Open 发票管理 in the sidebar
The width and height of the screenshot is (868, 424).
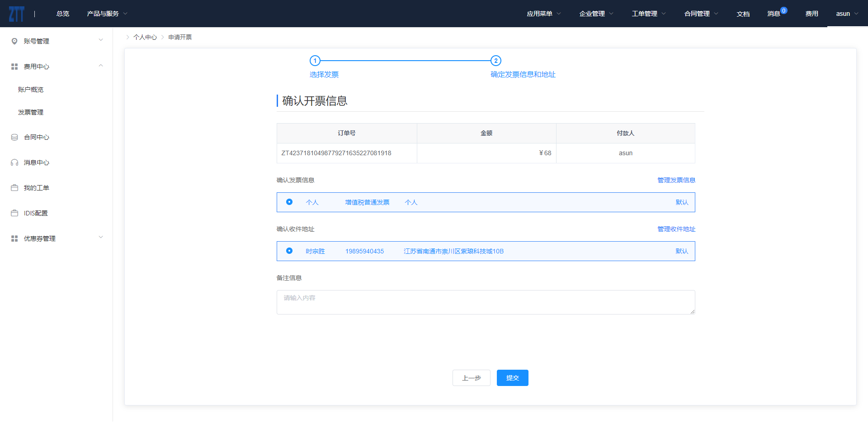click(x=31, y=112)
